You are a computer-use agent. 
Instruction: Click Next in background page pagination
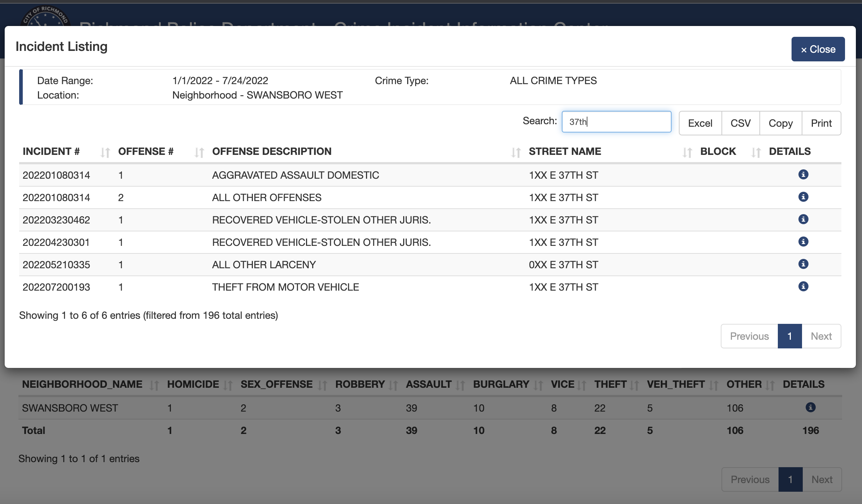(x=822, y=479)
